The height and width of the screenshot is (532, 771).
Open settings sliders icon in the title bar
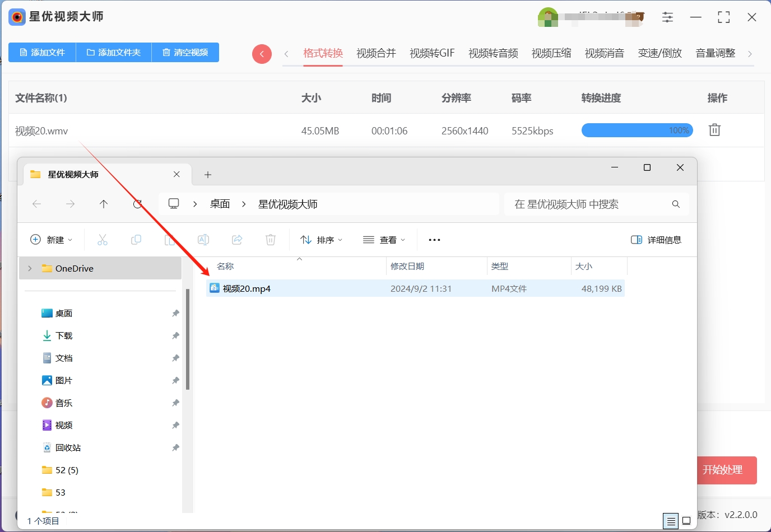click(x=667, y=17)
